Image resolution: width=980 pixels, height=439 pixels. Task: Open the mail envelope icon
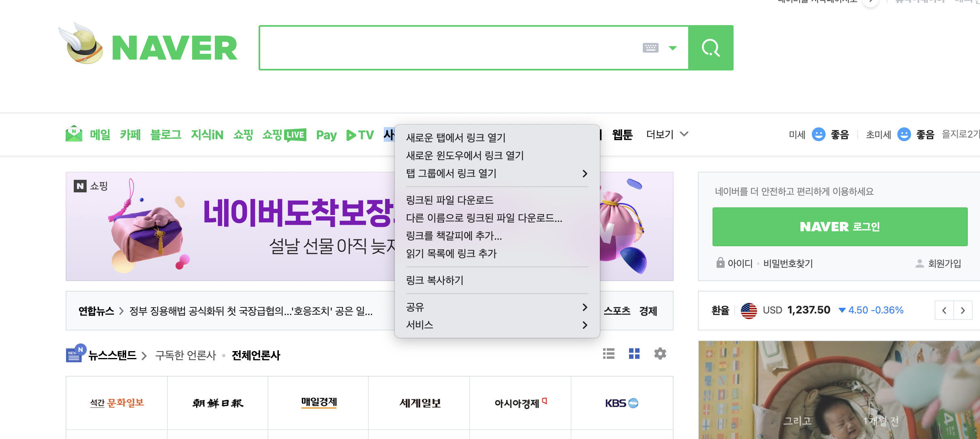[74, 134]
